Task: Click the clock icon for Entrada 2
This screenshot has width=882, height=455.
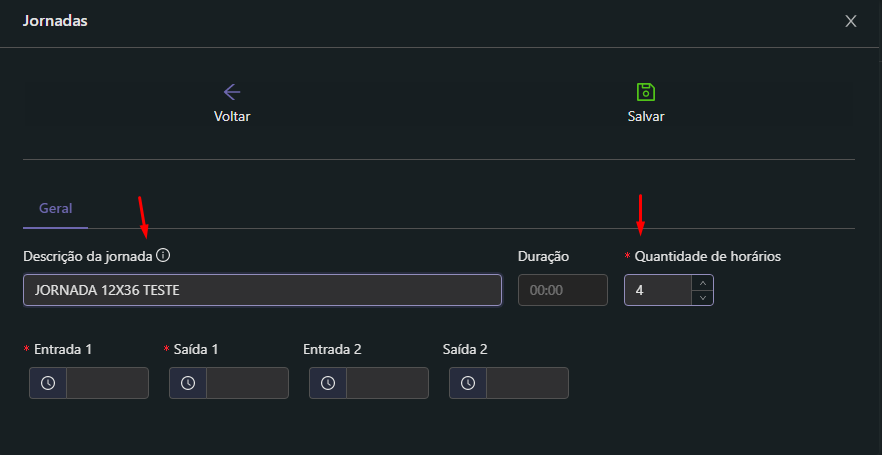Action: (328, 383)
